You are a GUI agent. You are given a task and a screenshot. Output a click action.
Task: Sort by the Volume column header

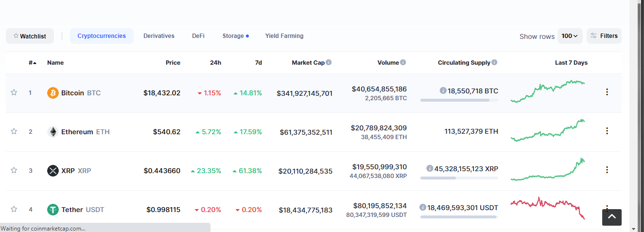pos(388,63)
